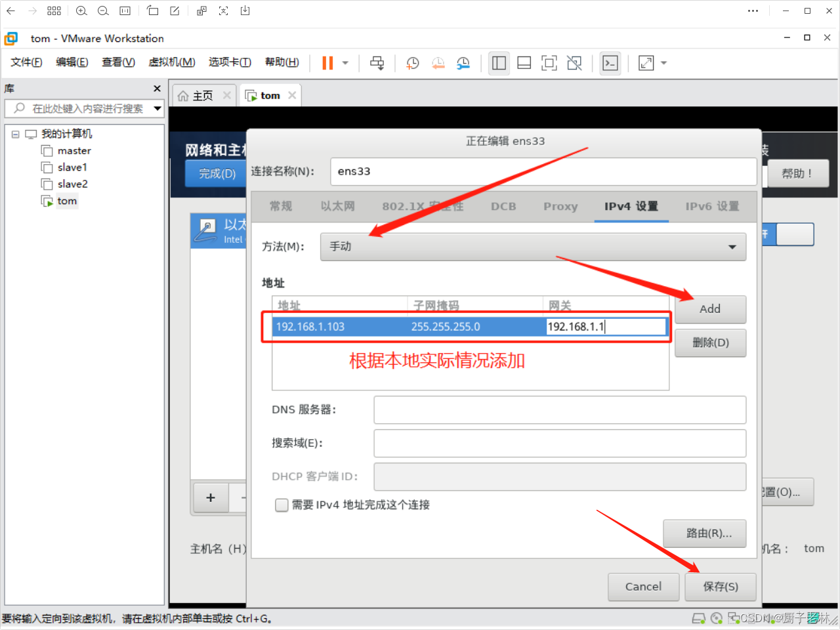Toggle the thumbnail bar view icon

point(524,63)
